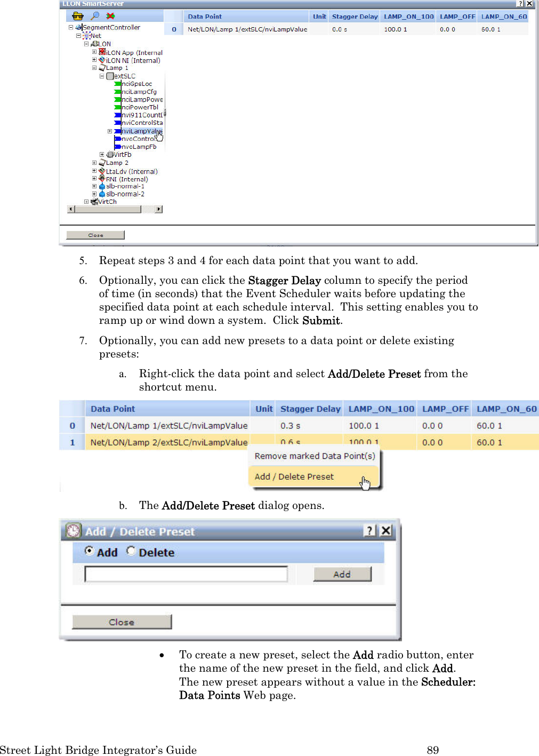Click green arrow icon beside nciPowerTbl
The height and width of the screenshot is (756, 539).
pyautogui.click(x=118, y=107)
